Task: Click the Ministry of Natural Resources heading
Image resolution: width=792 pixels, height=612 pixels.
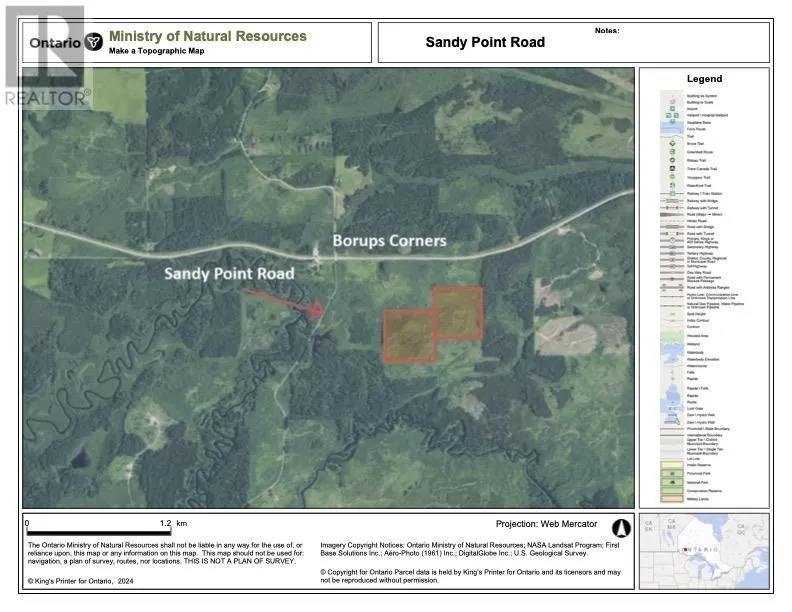Action: (207, 36)
